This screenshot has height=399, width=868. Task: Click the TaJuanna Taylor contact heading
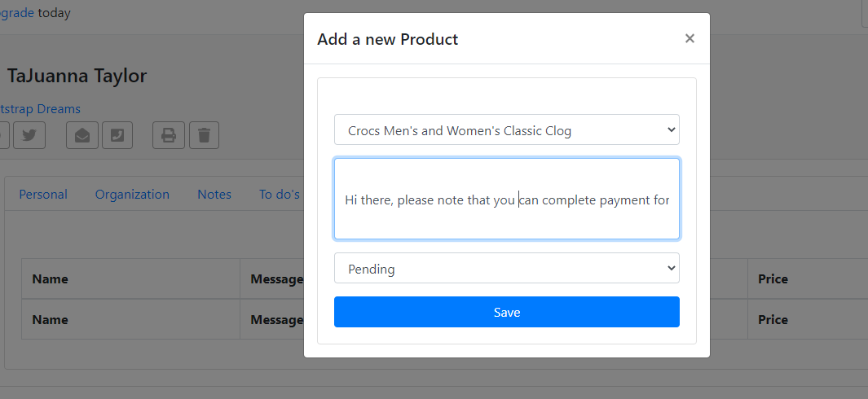coord(77,77)
